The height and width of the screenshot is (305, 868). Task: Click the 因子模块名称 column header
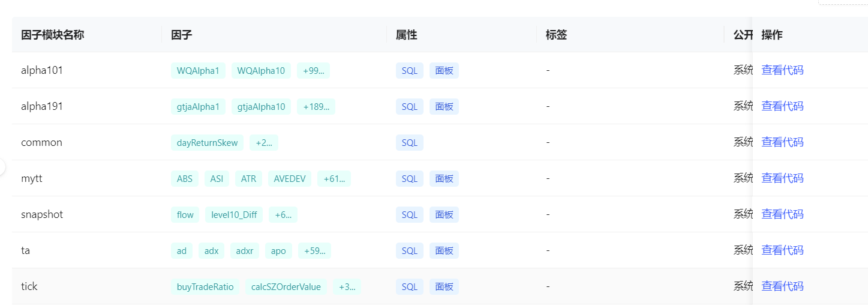[53, 35]
